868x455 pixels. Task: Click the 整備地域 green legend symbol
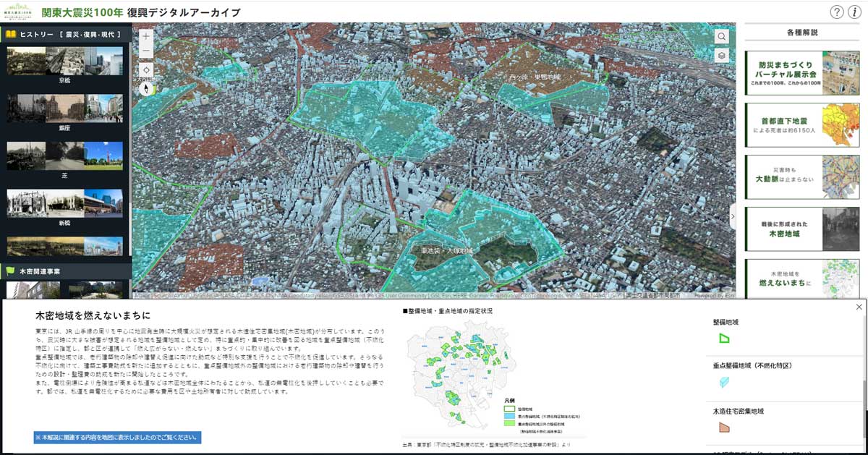point(725,339)
